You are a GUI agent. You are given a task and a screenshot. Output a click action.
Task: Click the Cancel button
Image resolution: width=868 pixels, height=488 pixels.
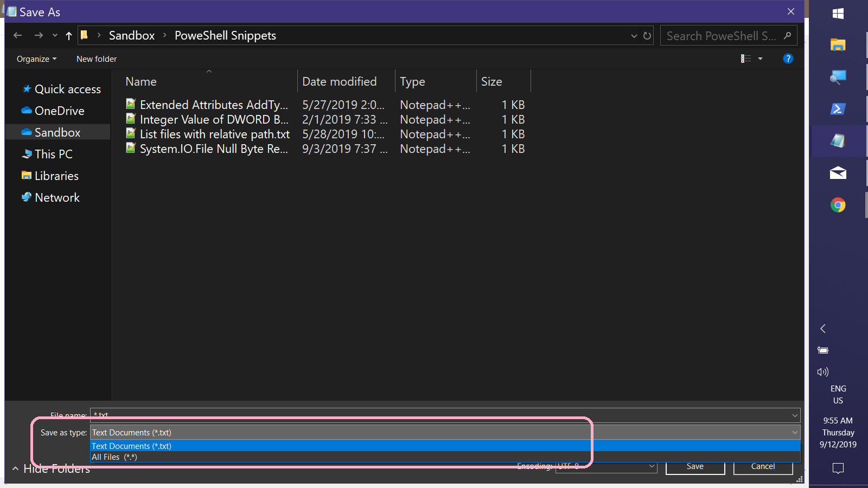coord(763,467)
